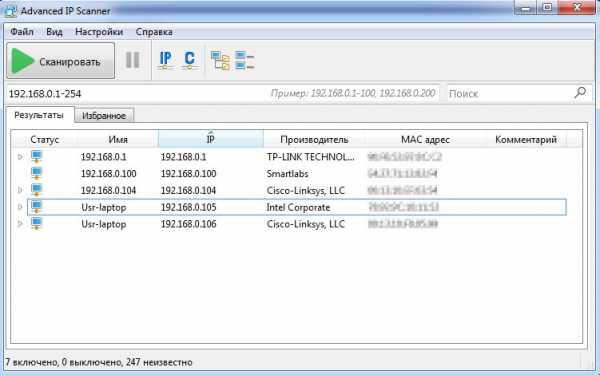Click computer icon of 192.168.0.100 row
Viewport: 600px width, 375px height.
click(x=37, y=173)
